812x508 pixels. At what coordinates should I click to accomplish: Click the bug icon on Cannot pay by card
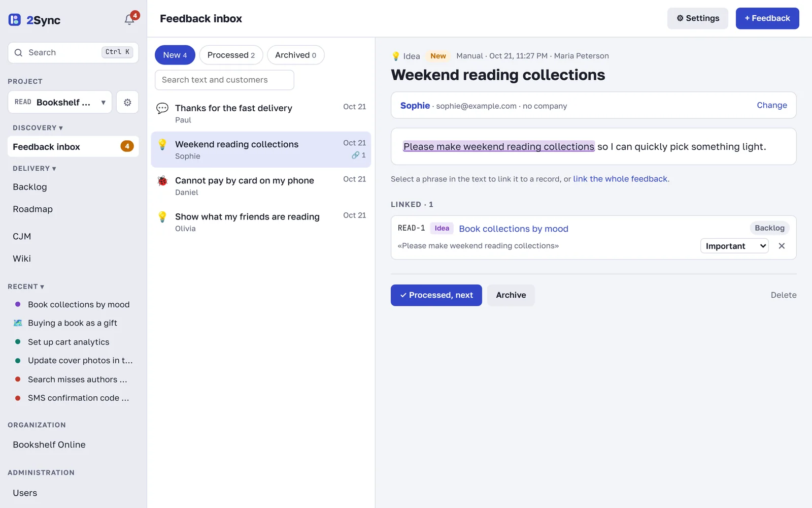[x=162, y=180]
